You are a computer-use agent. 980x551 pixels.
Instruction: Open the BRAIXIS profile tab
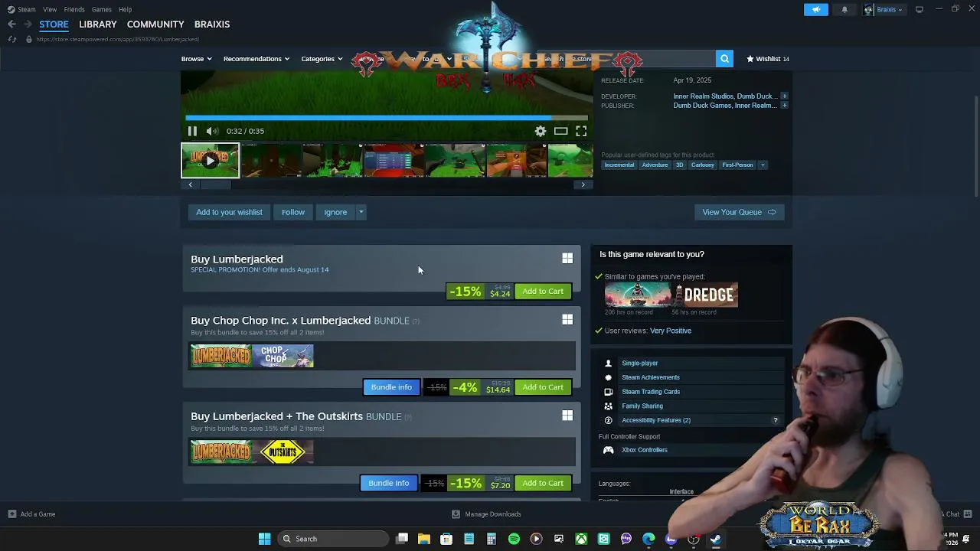tap(212, 24)
